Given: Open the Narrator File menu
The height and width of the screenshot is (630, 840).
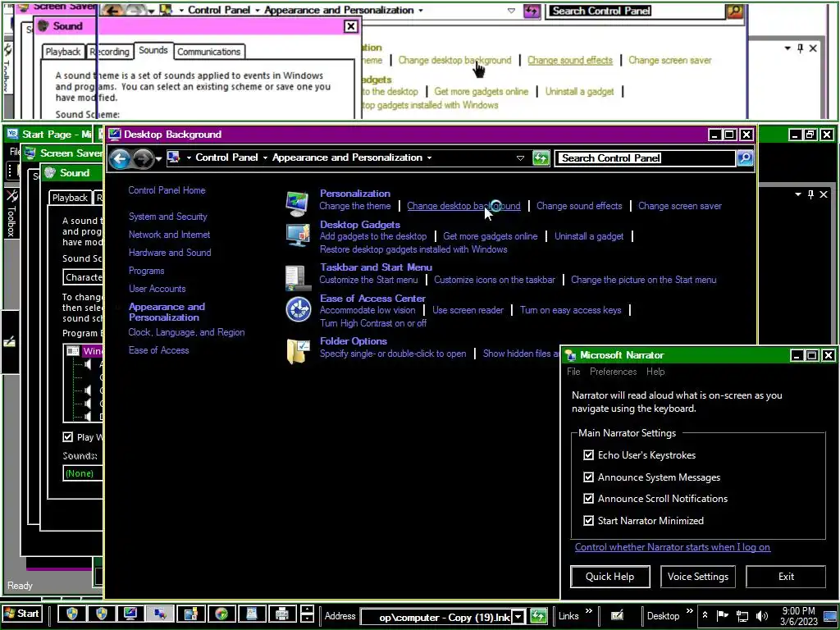Looking at the screenshot, I should point(573,372).
